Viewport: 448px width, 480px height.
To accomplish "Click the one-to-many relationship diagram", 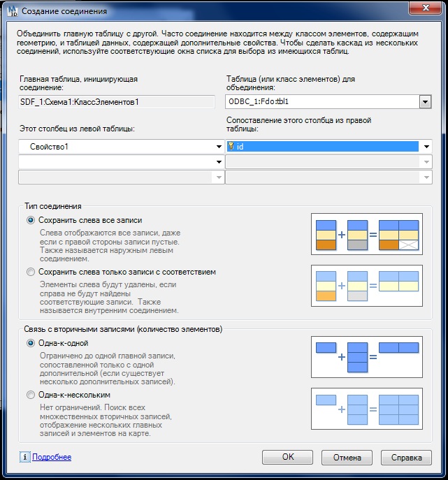I will (367, 409).
